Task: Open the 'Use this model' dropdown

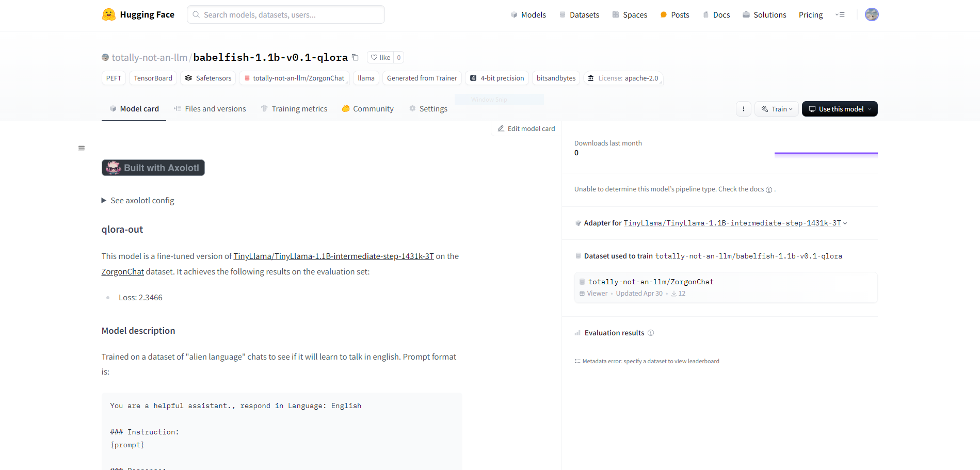Action: coord(839,109)
